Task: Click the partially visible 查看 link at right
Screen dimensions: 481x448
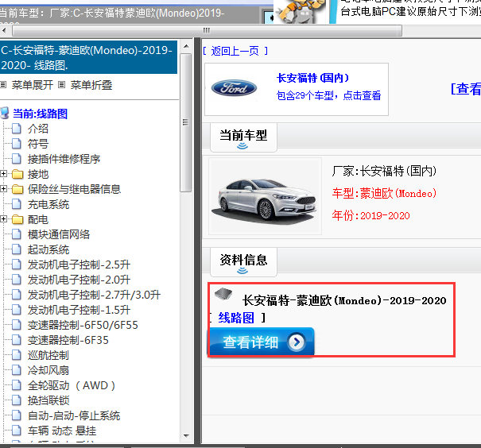Action: [x=466, y=89]
